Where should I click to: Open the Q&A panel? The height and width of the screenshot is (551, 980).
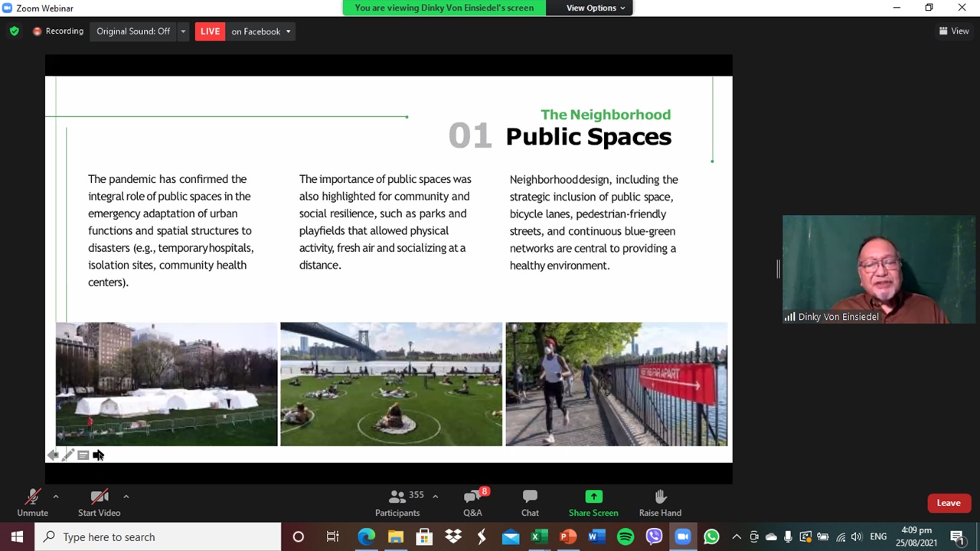(472, 503)
